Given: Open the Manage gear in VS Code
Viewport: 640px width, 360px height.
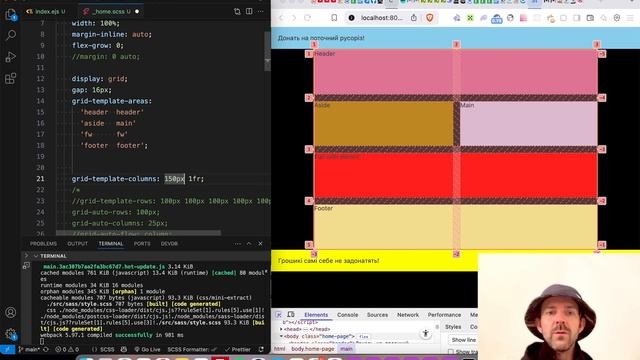Looking at the screenshot, I should pos(11,334).
